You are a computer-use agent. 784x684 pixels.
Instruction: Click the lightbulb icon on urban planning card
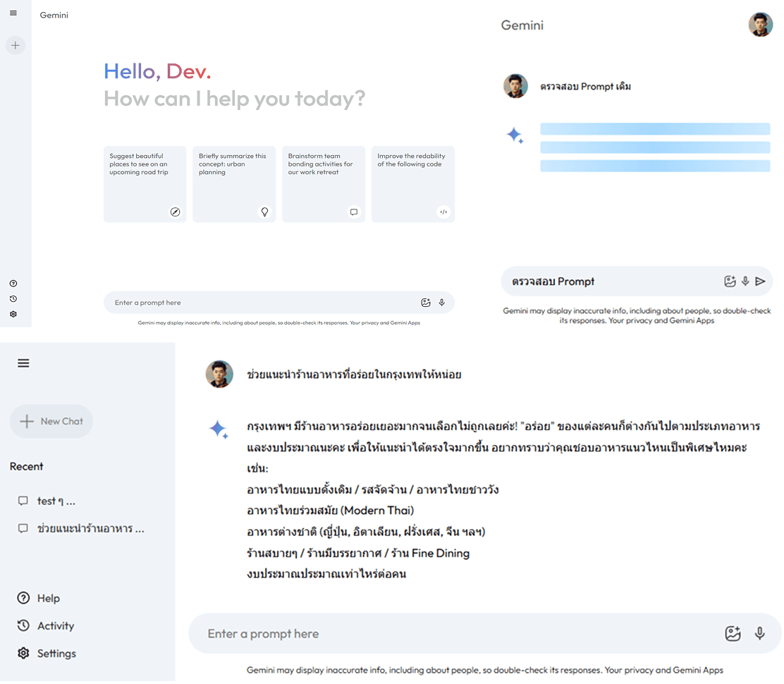click(x=264, y=212)
